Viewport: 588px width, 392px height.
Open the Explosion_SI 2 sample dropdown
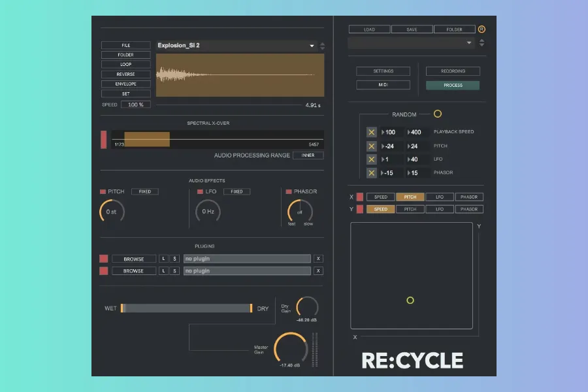312,46
